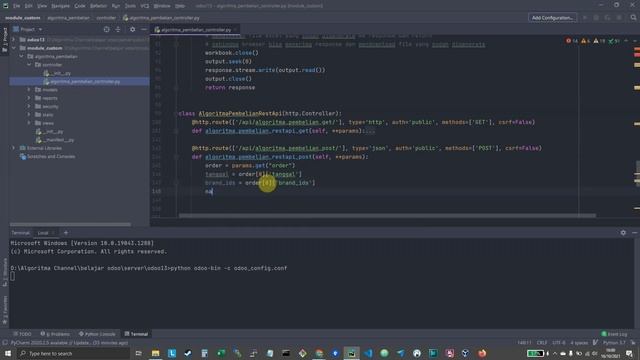Click the locate opened file target icon
The image size is (640, 360).
pos(107,29)
